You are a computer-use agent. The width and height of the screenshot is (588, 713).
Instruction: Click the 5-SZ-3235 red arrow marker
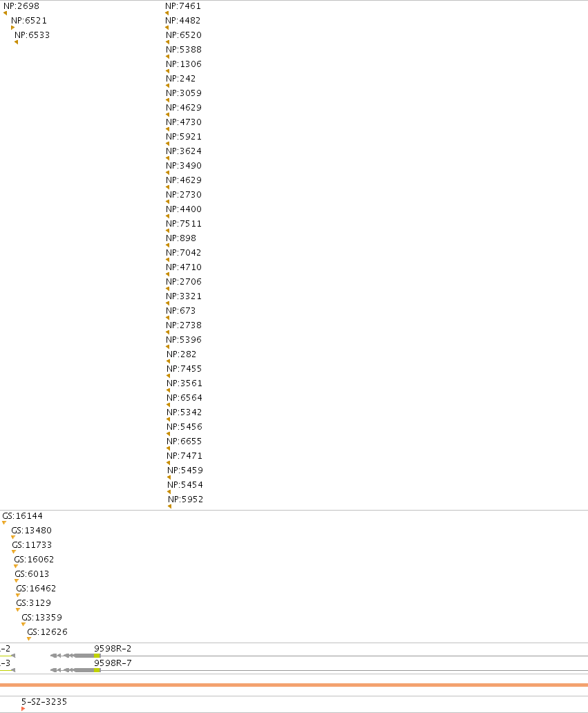tap(23, 708)
